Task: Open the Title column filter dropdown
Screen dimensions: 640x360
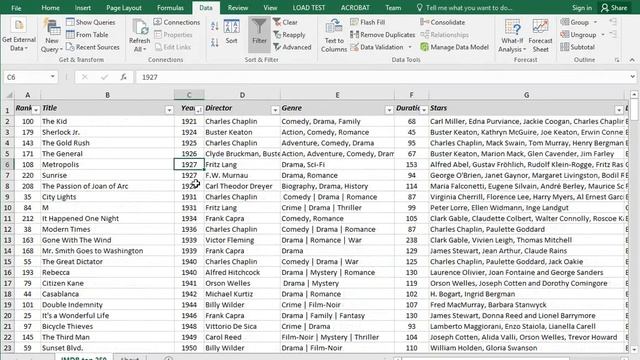Action: (169, 110)
